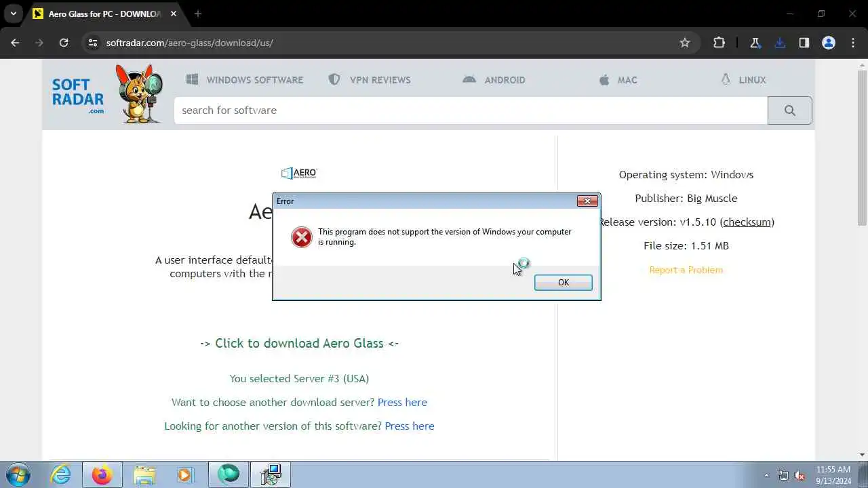Click 'You selected Server #3 (USA)' text
868x488 pixels.
pos(299,379)
